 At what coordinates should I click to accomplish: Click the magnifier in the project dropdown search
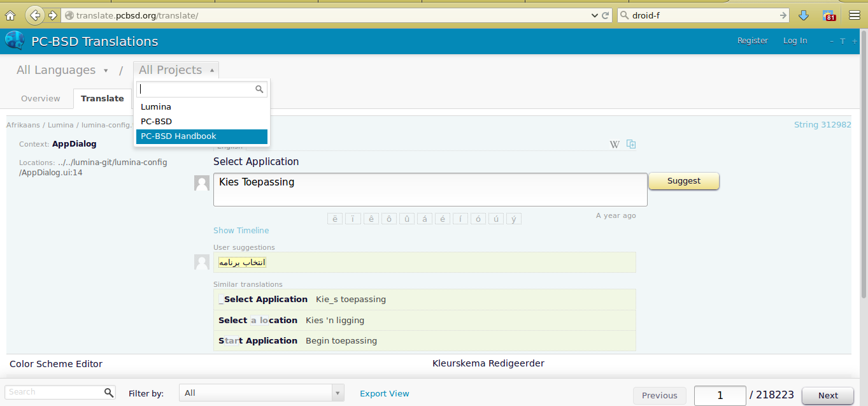(259, 89)
